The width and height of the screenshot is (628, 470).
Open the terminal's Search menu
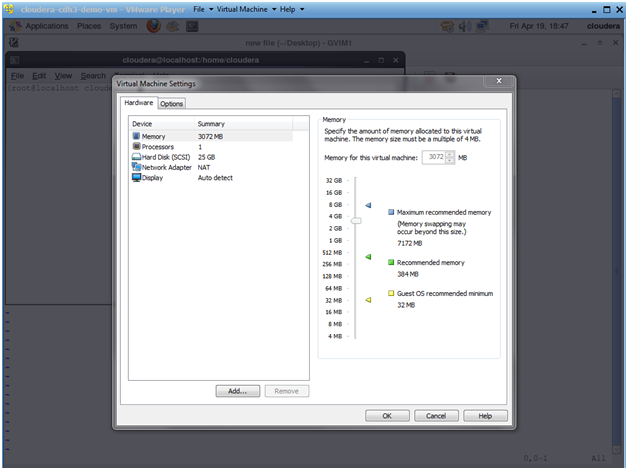93,76
